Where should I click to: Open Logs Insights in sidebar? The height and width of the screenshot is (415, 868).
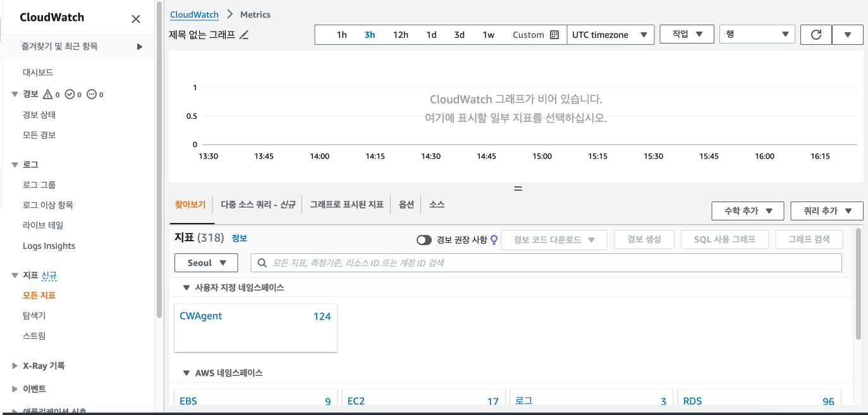point(49,246)
